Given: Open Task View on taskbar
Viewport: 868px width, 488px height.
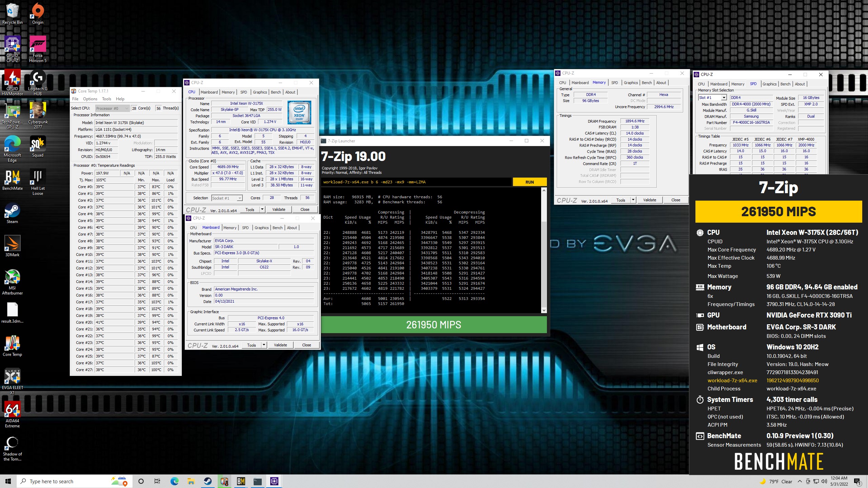Looking at the screenshot, I should [x=157, y=481].
